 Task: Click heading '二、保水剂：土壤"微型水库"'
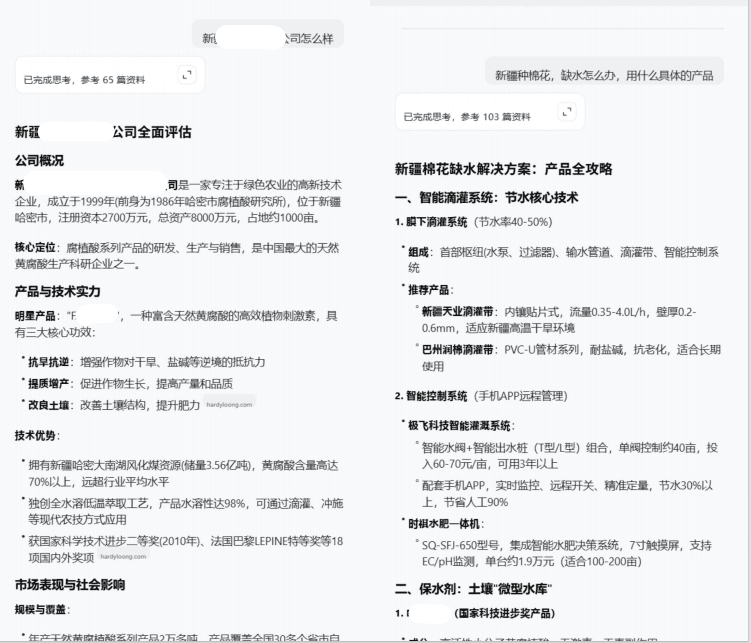pyautogui.click(x=473, y=589)
